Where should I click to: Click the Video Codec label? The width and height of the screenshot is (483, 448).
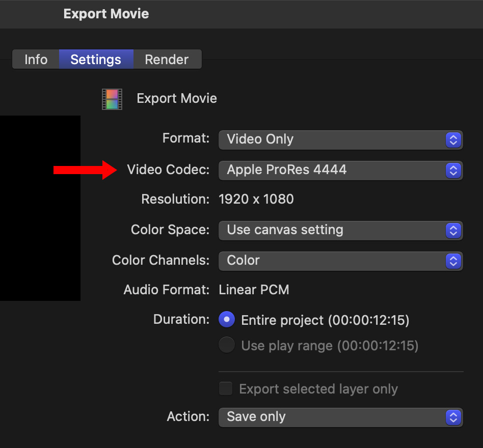pos(168,170)
